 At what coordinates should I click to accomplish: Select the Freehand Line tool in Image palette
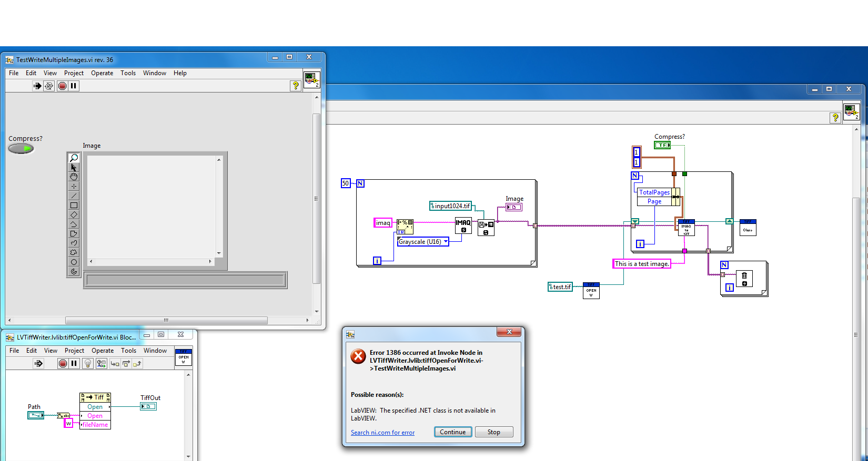74,243
